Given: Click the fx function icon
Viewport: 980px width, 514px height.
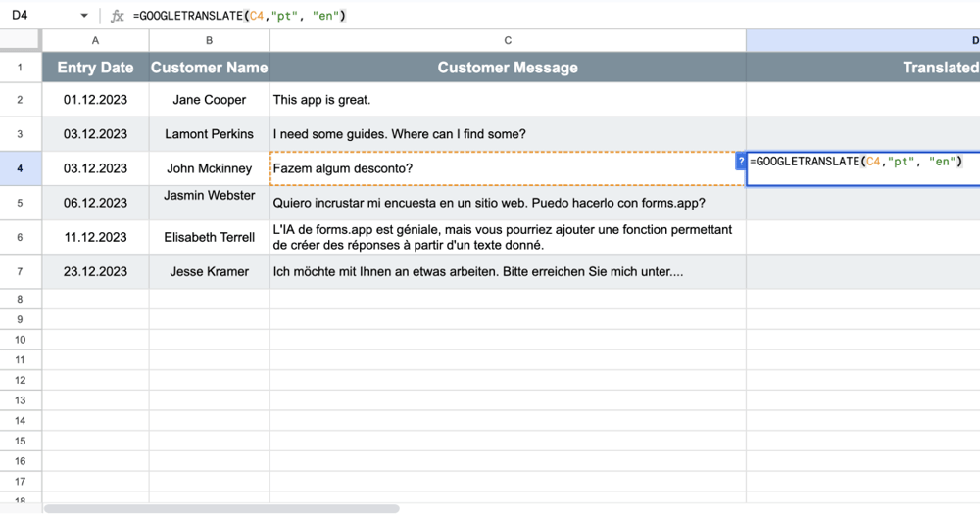Looking at the screenshot, I should point(118,16).
